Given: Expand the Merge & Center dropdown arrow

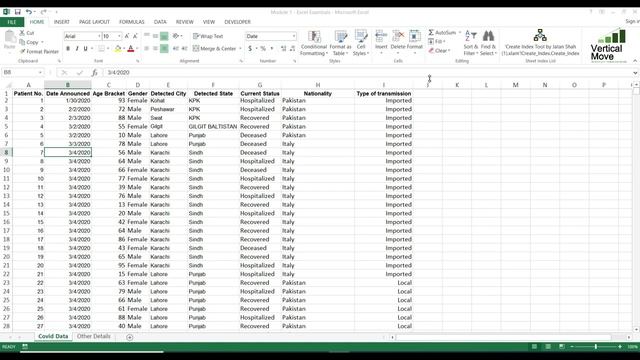Looking at the screenshot, I should pos(240,49).
